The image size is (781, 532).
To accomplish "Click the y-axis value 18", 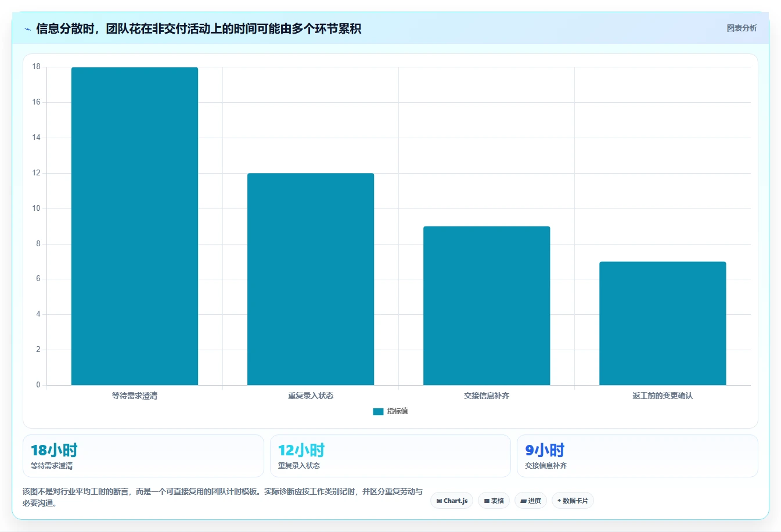I will coord(37,67).
